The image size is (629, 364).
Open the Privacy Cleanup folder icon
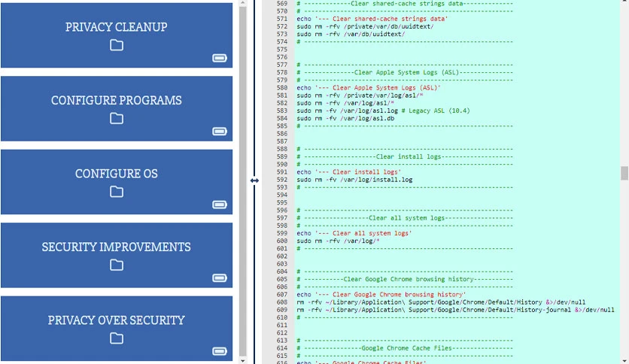pyautogui.click(x=117, y=45)
